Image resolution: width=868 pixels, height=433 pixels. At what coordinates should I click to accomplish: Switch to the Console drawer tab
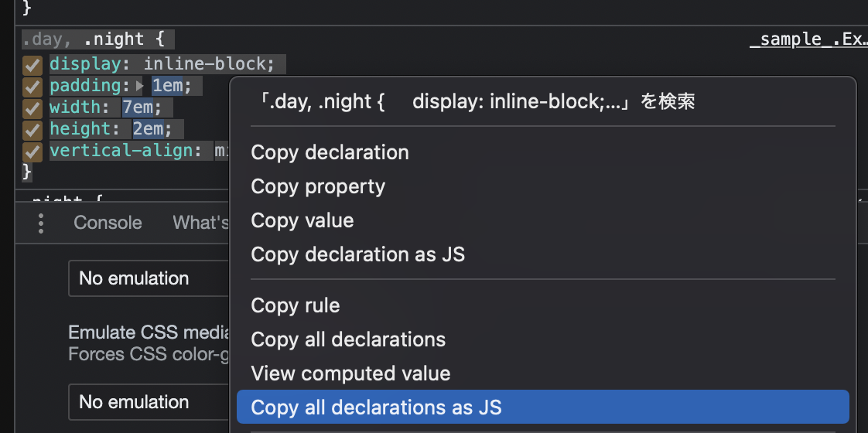(108, 223)
